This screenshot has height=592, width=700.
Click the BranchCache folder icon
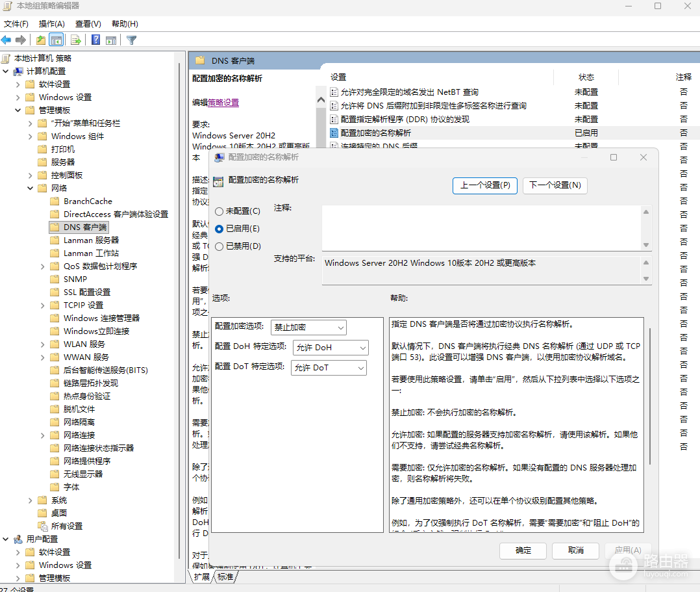point(55,201)
